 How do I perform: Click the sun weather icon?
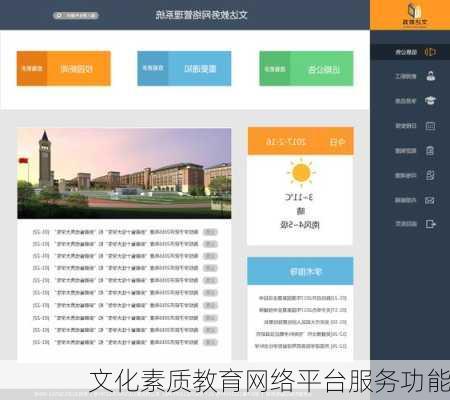click(x=301, y=173)
